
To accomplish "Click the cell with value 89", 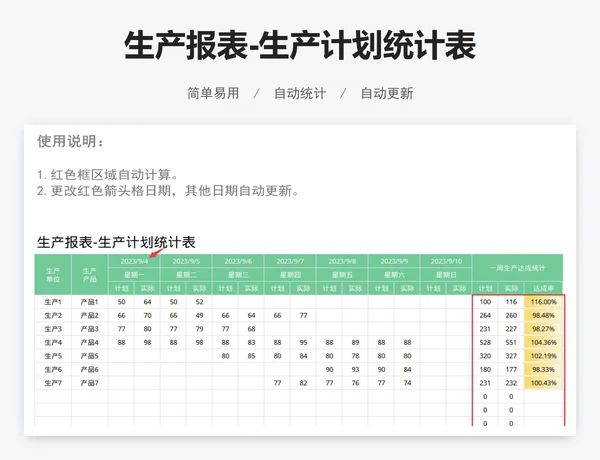I will tap(355, 343).
